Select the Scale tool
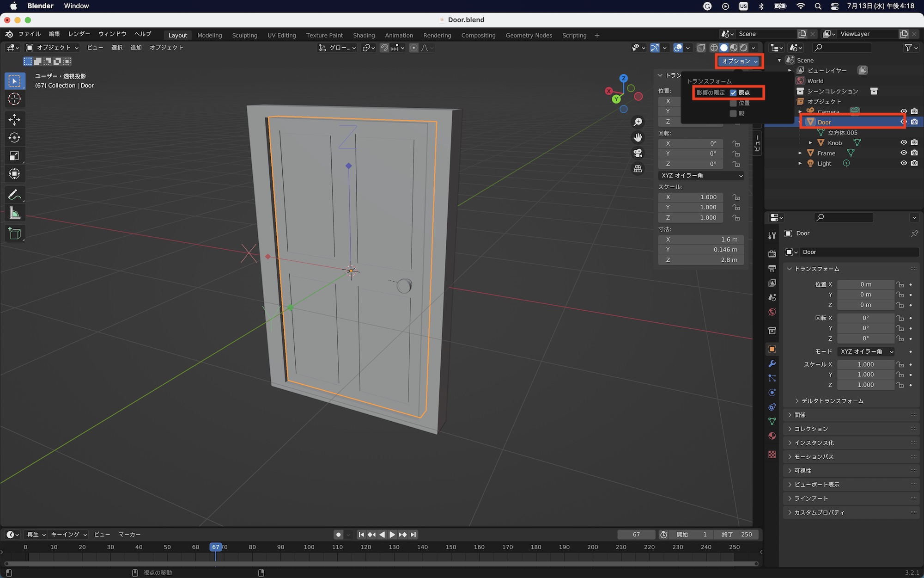 pos(14,156)
